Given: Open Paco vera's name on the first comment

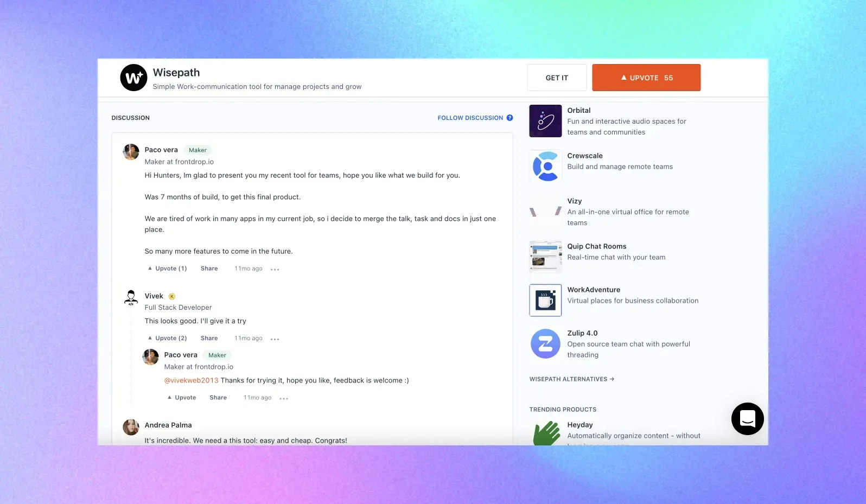Looking at the screenshot, I should pyautogui.click(x=161, y=150).
